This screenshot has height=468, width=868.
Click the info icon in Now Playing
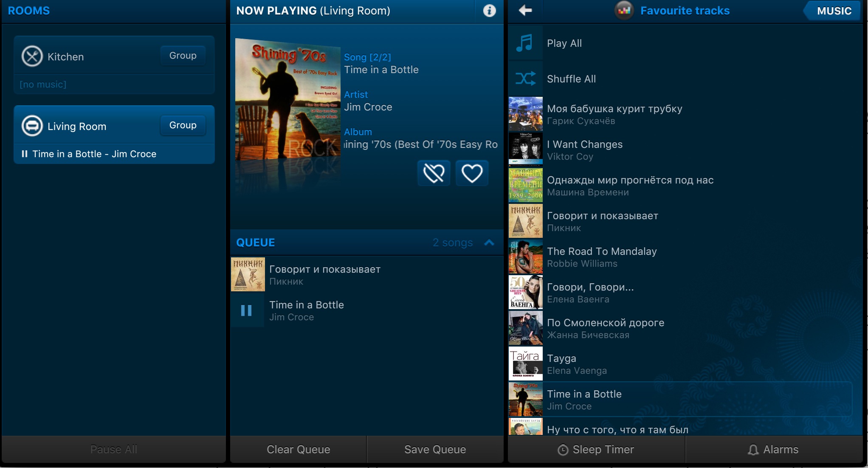pos(489,11)
